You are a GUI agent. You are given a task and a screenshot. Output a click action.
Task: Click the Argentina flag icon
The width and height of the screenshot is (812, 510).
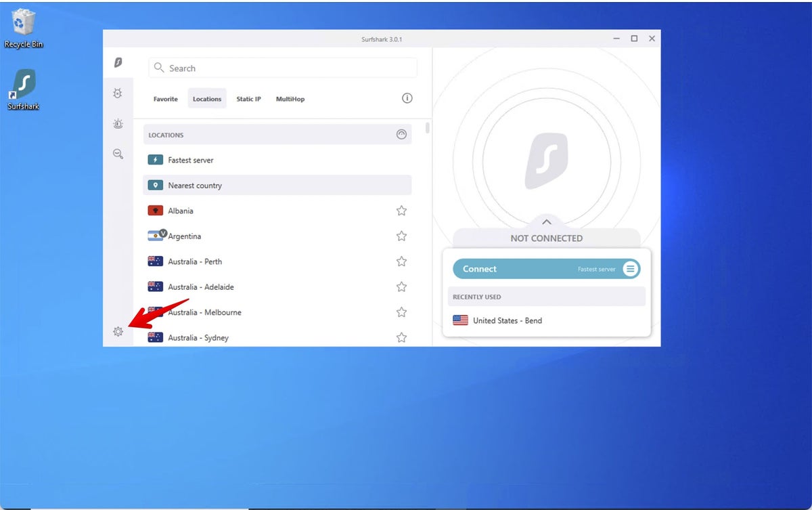pos(156,236)
